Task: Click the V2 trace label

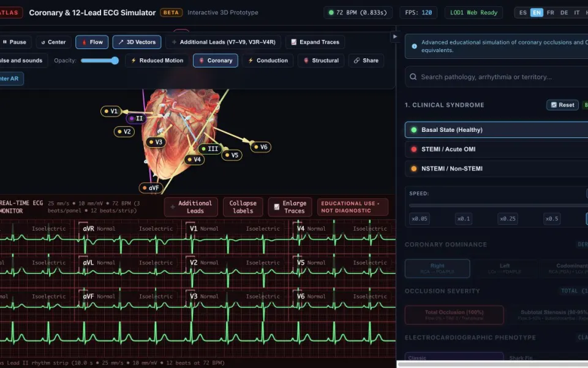Action: pos(194,263)
